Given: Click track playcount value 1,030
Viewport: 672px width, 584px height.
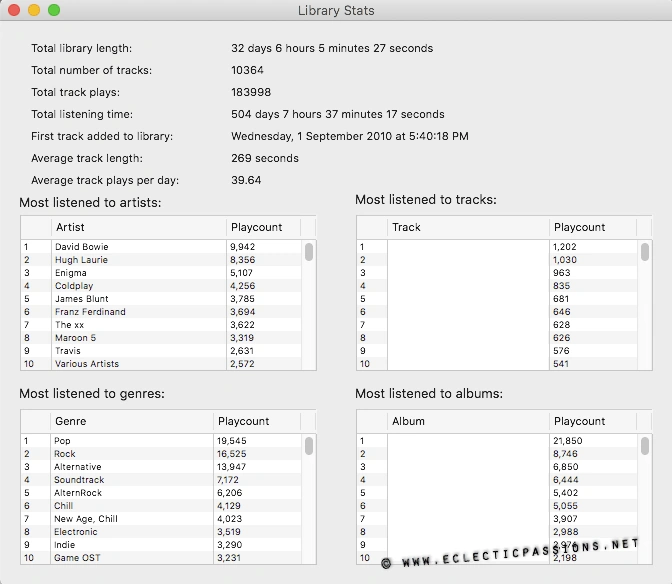Looking at the screenshot, I should point(564,260).
